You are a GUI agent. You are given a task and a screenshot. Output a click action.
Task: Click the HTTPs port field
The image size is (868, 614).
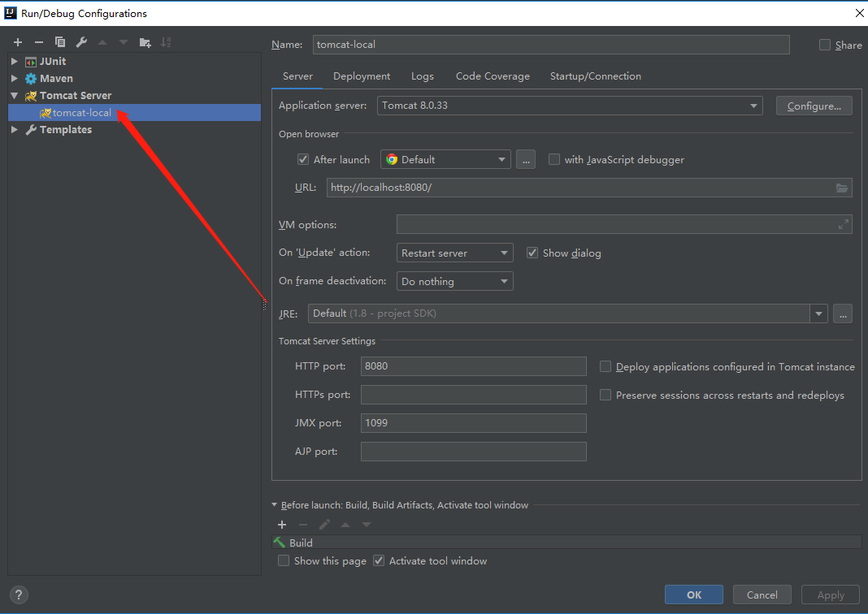tap(473, 395)
